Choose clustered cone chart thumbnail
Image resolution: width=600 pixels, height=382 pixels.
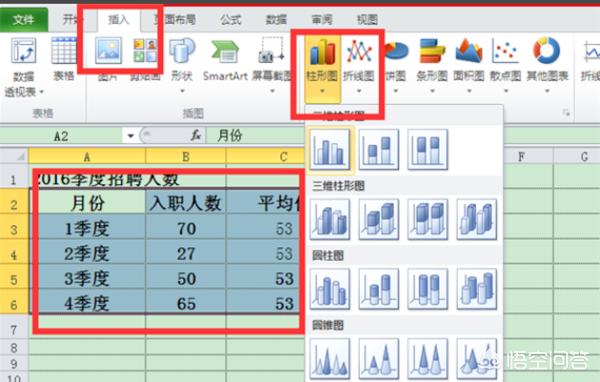[x=330, y=359]
